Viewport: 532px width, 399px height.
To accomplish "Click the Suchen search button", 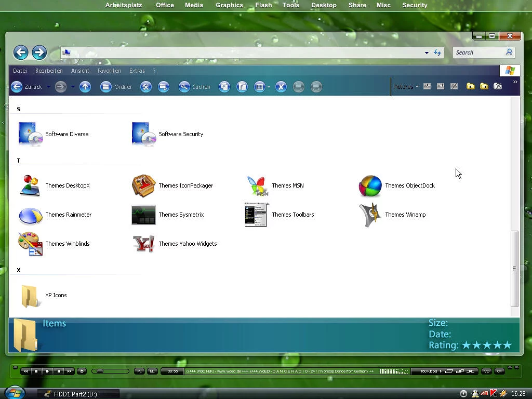I will (195, 87).
